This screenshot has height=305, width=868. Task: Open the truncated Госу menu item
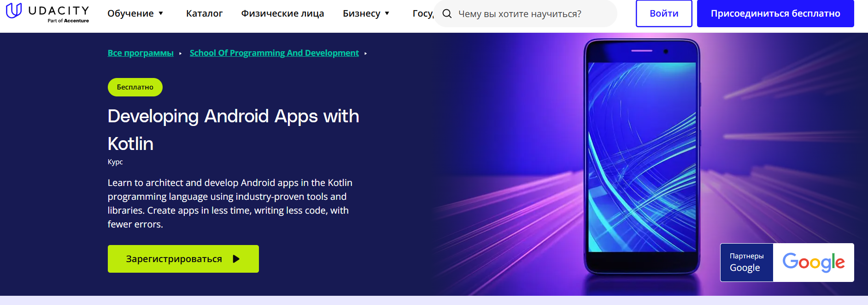click(423, 14)
